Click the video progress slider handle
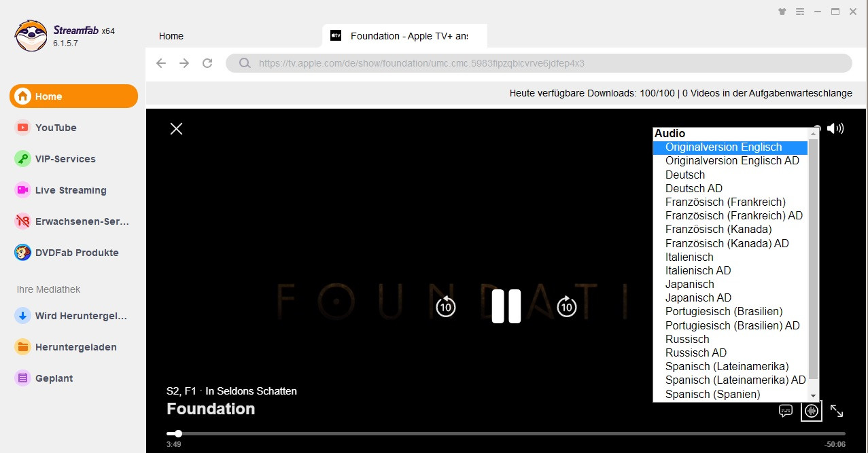This screenshot has height=453, width=868. [x=178, y=433]
